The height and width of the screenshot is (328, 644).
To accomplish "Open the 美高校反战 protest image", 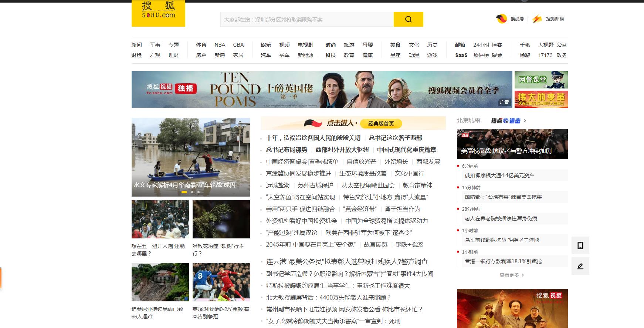I will point(512,144).
